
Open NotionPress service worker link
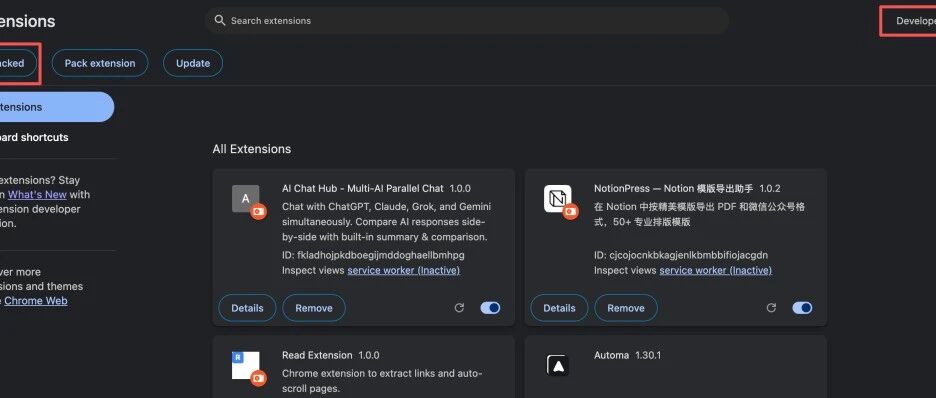(715, 270)
